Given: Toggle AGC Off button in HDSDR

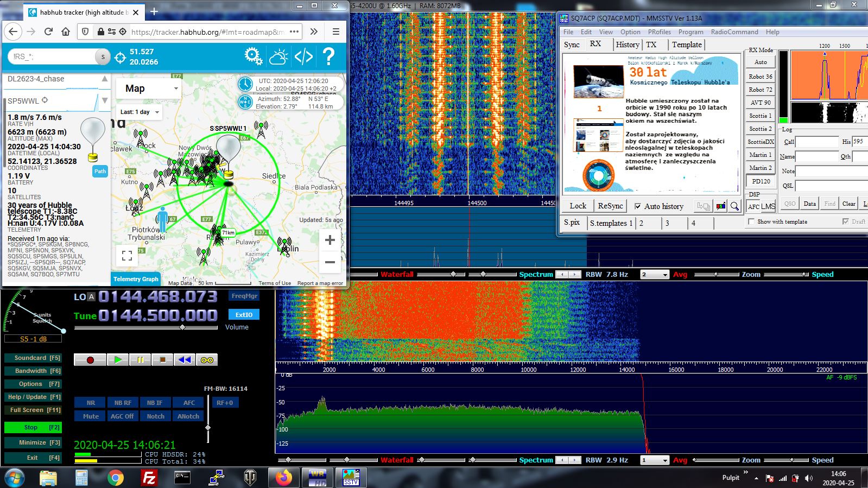Looking at the screenshot, I should pyautogui.click(x=122, y=416).
